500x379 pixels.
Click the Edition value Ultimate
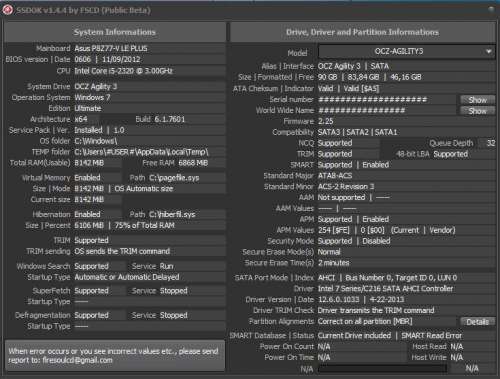[88, 108]
